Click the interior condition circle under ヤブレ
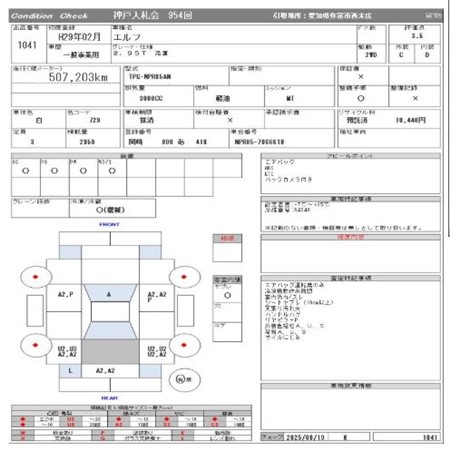Screen dimensions: 450x450 point(227,295)
